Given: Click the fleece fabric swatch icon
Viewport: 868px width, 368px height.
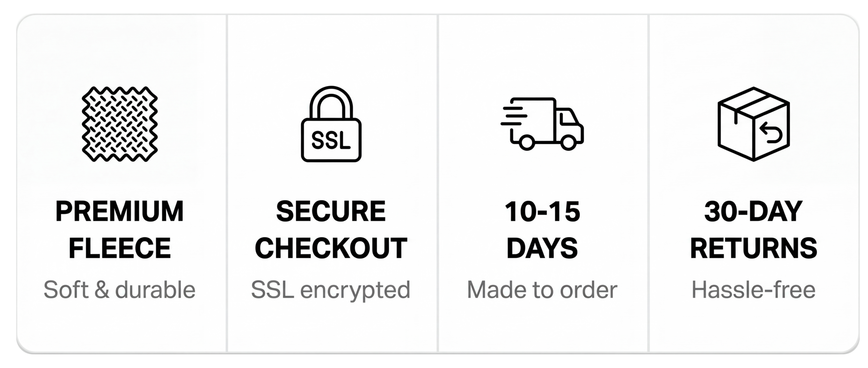Looking at the screenshot, I should click(x=120, y=124).
